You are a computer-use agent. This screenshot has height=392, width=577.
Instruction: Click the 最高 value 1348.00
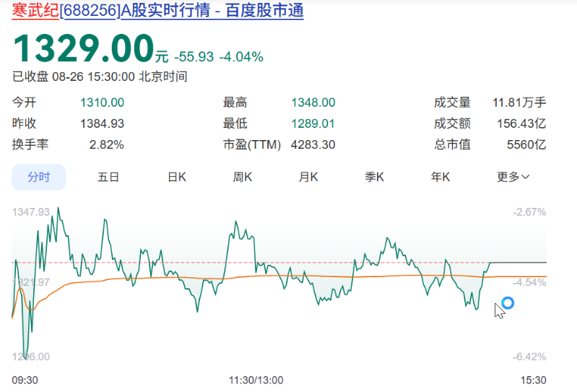[x=313, y=103]
